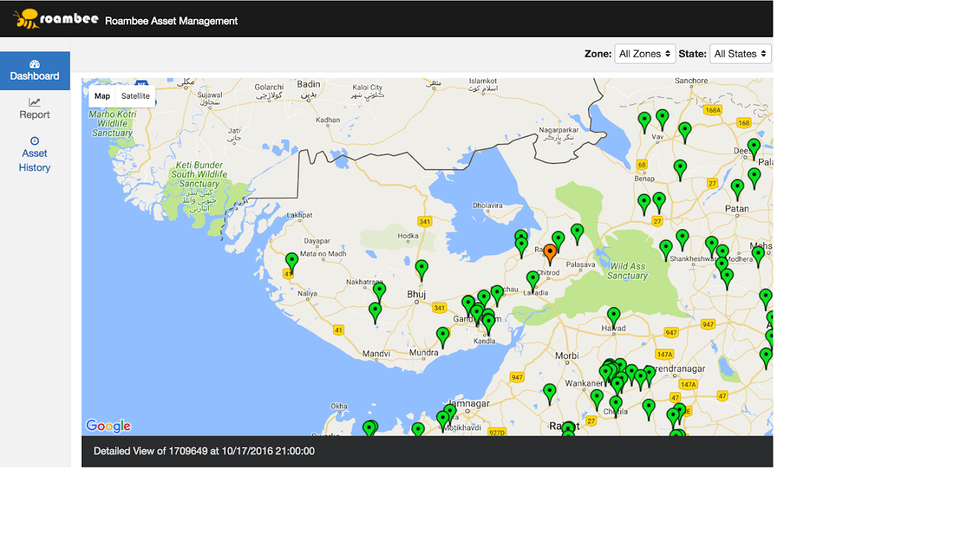Click the green marker near Vav
The height and width of the screenshot is (541, 980).
[x=662, y=118]
